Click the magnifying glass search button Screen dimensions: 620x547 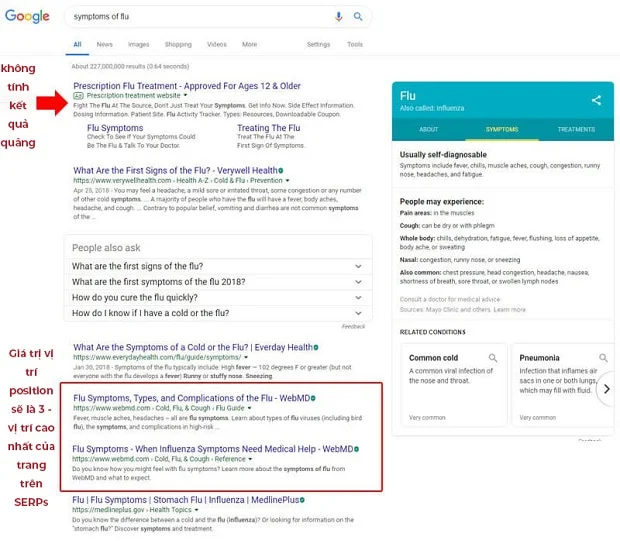(358, 17)
